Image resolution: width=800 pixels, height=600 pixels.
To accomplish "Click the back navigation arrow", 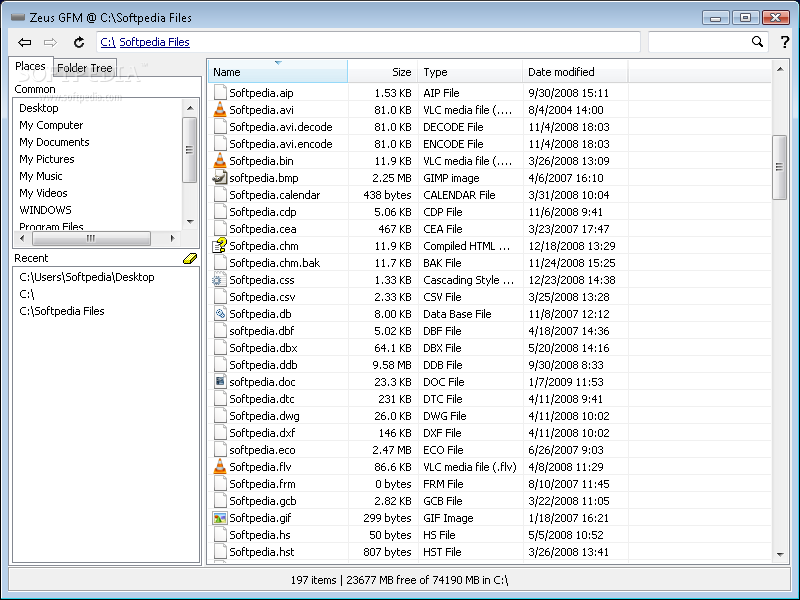I will pyautogui.click(x=24, y=42).
